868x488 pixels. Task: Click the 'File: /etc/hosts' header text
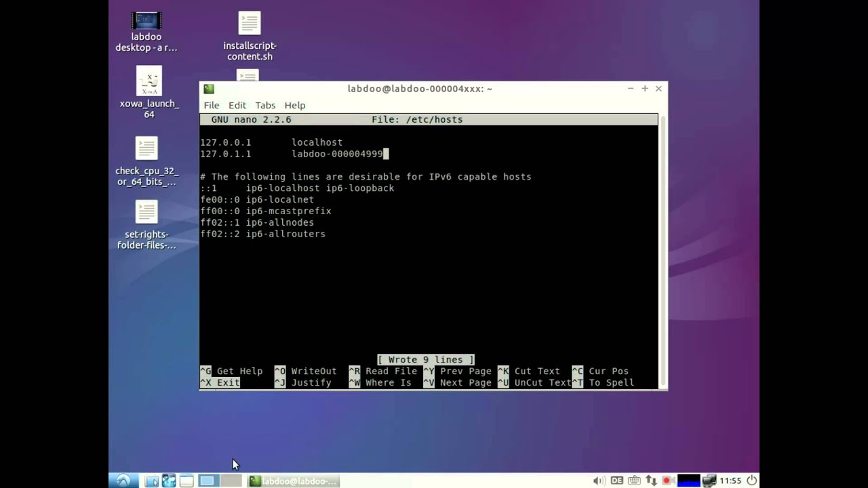(x=417, y=119)
